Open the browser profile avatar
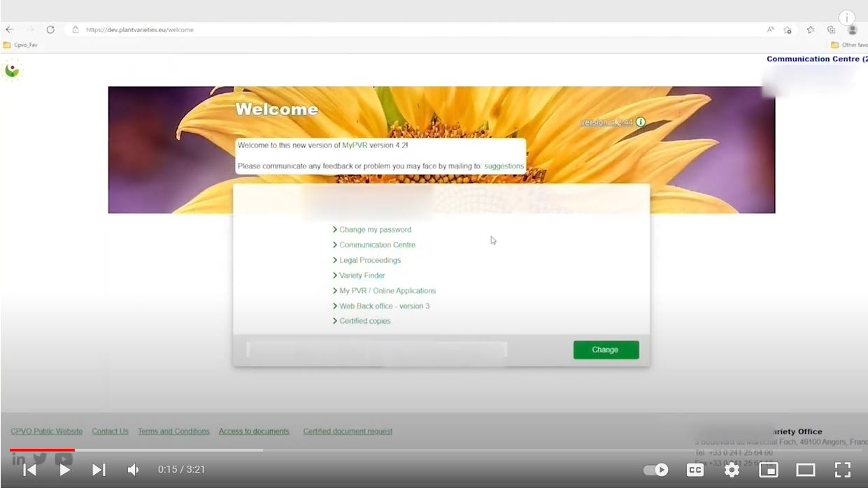The image size is (868, 488). click(x=853, y=29)
